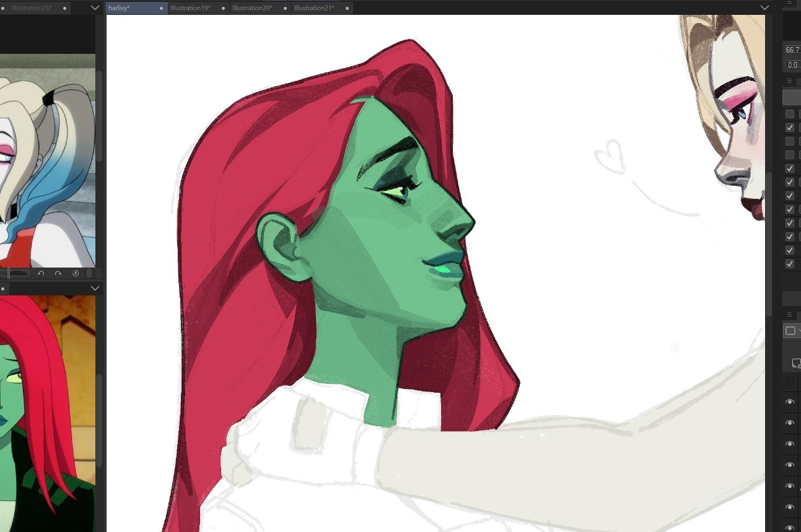Hide the topmost layer using its eye icon
The width and height of the screenshot is (801, 532).
click(x=790, y=402)
